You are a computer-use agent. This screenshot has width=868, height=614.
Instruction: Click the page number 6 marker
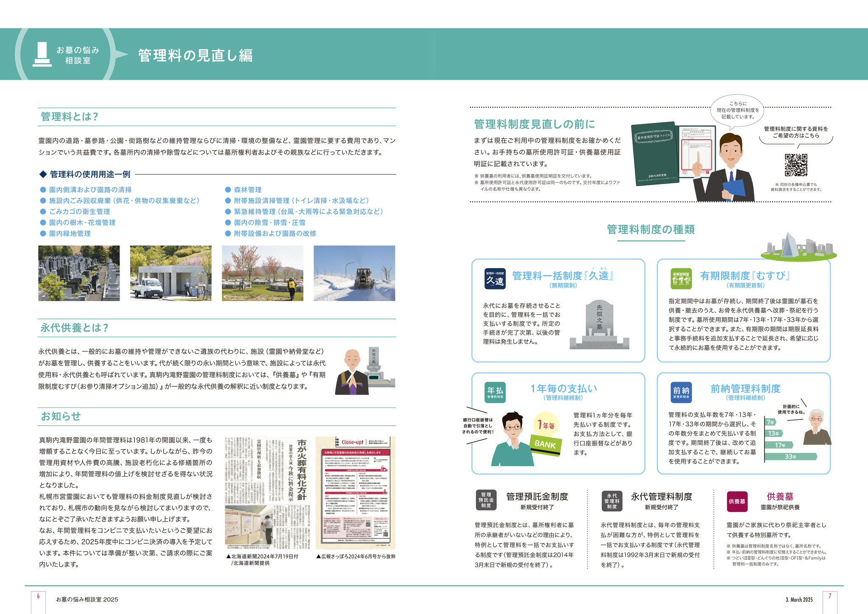(38, 596)
